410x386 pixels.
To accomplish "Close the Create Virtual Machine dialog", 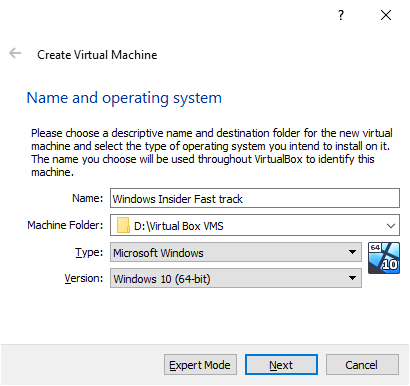I will click(x=386, y=15).
